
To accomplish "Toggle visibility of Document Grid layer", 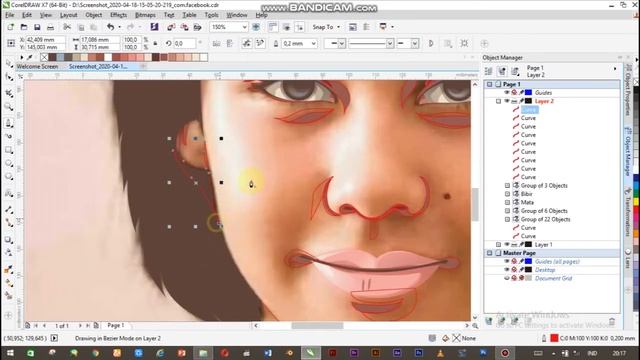I will (507, 278).
